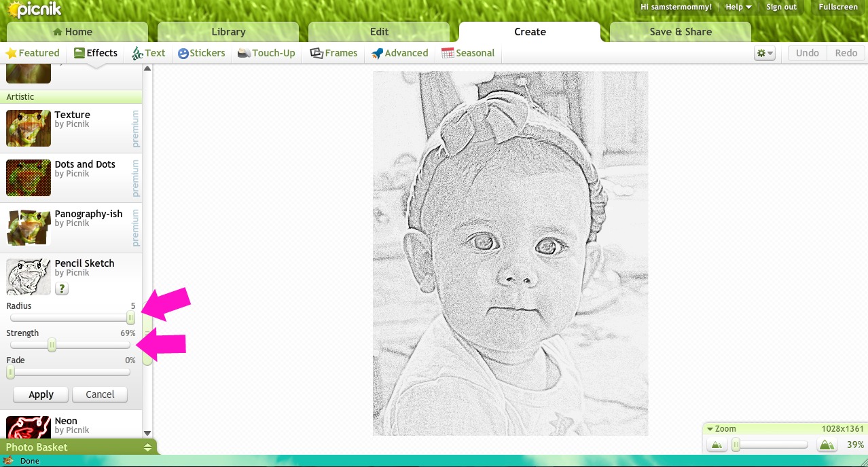Viewport: 868px width, 467px height.
Task: Click the 39% zoom value
Action: (856, 445)
